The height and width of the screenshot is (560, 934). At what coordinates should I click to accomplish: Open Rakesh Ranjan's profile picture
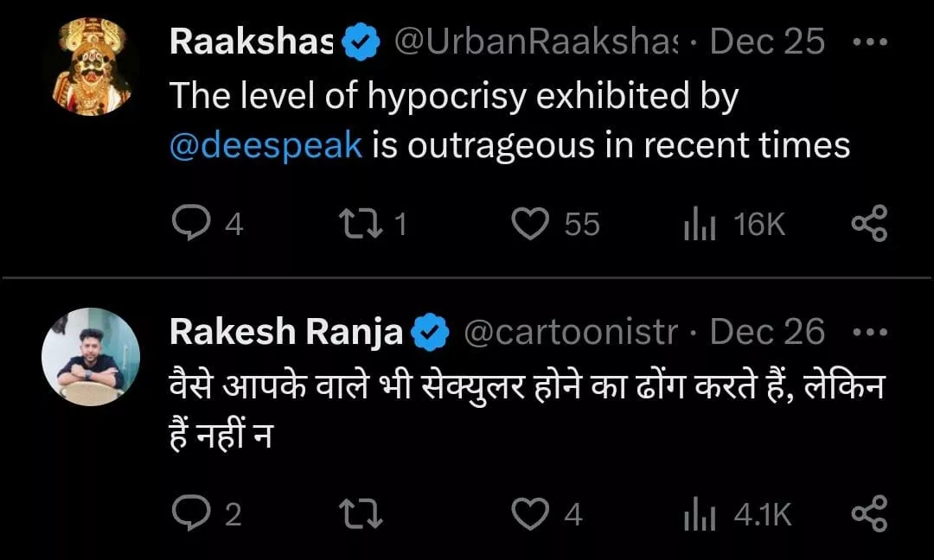pyautogui.click(x=91, y=357)
